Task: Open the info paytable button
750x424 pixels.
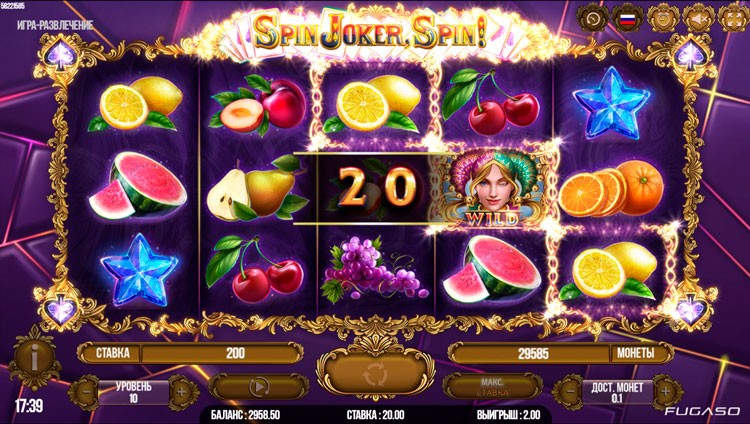Action: pyautogui.click(x=34, y=358)
